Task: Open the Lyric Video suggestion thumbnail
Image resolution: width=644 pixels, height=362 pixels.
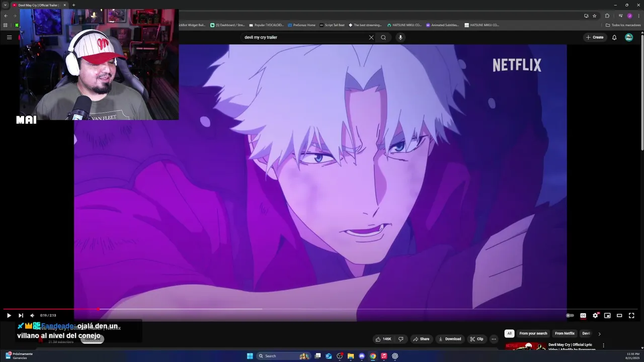Action: point(526,346)
